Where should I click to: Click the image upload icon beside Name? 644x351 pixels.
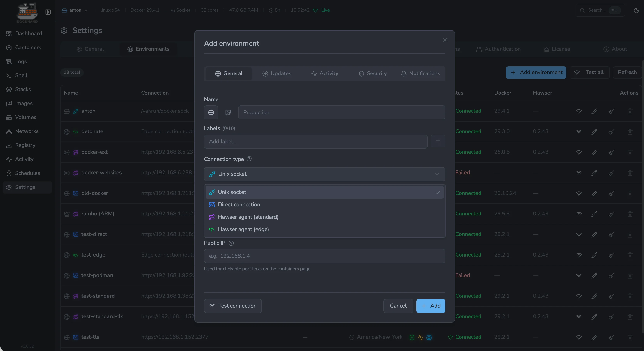point(228,112)
